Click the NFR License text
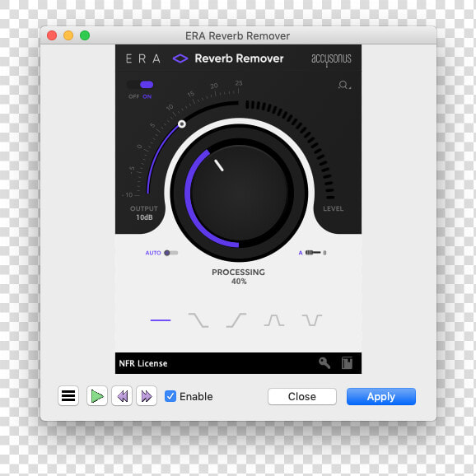This screenshot has height=476, width=476. pos(143,363)
